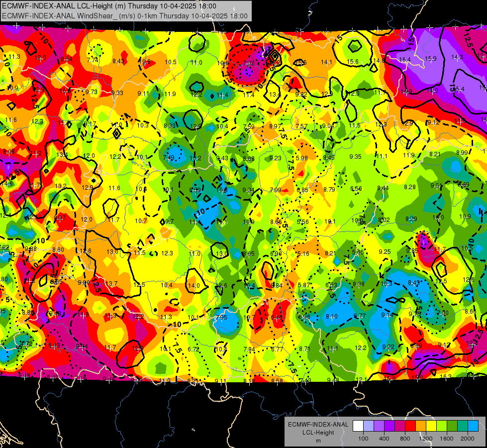The image size is (487, 448).
Task: Click the shear value 13.7
Action: coord(111,283)
